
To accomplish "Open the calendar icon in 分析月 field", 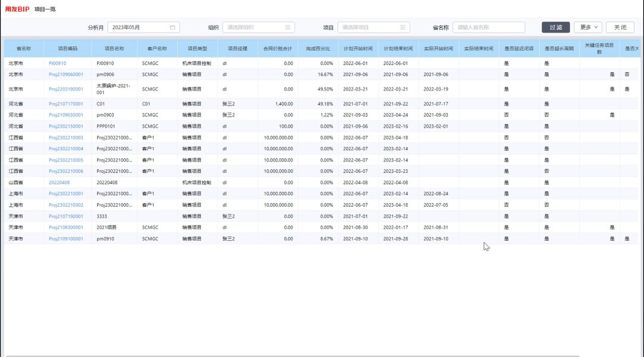I will point(172,27).
